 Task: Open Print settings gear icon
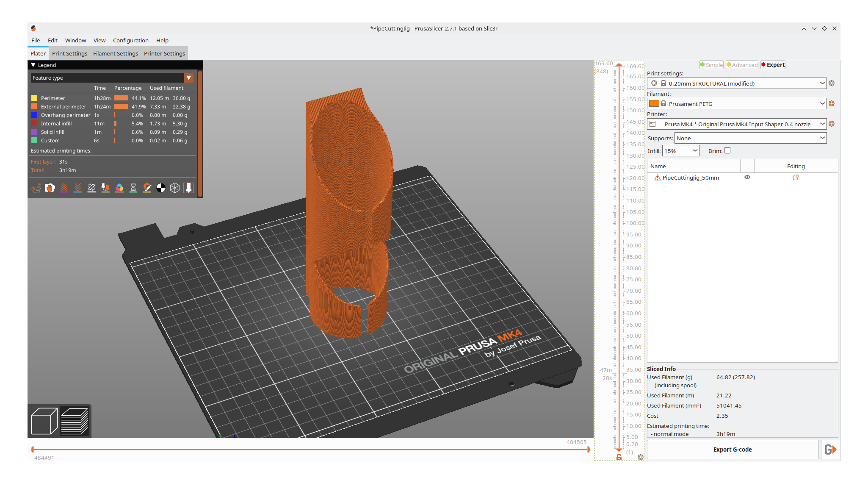coord(832,83)
